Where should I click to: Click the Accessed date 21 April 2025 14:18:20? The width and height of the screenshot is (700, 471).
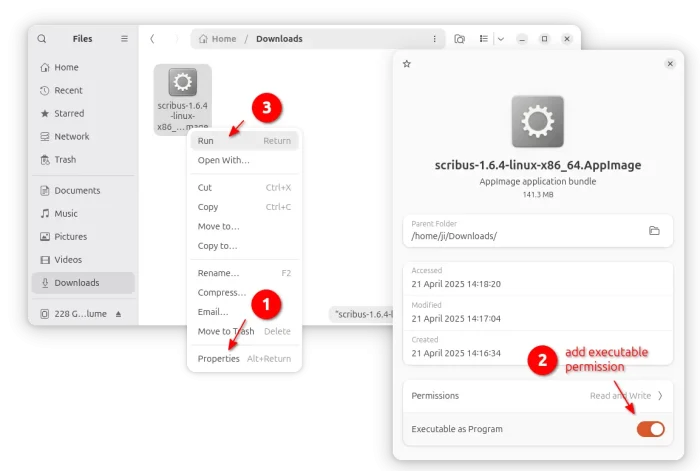(456, 284)
